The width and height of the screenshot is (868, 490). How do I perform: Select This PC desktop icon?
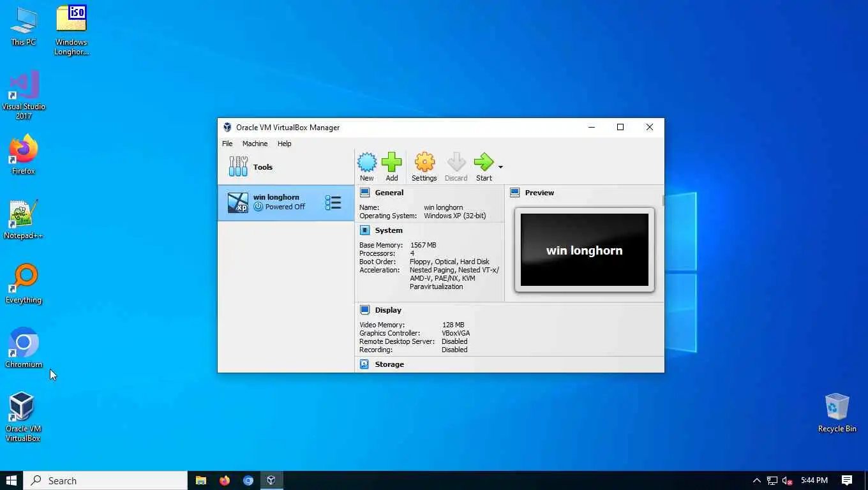click(x=24, y=27)
